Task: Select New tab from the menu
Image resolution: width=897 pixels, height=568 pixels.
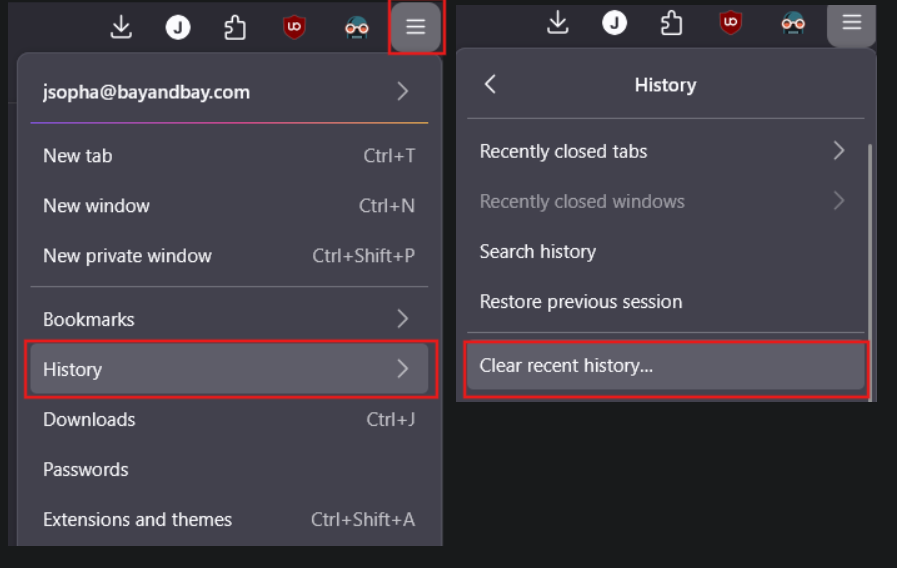Action: point(229,156)
